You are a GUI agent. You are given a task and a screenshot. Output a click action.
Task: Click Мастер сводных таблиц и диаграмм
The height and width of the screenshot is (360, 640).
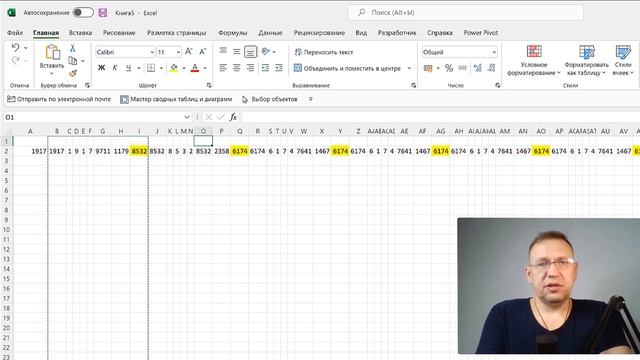[x=176, y=99]
